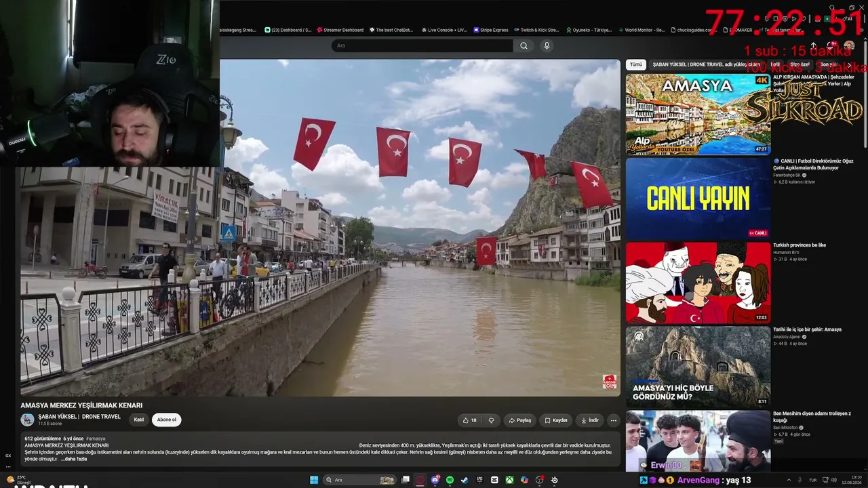Open the Capcut-style icon in taskbar
This screenshot has width=868, height=488.
click(494, 480)
